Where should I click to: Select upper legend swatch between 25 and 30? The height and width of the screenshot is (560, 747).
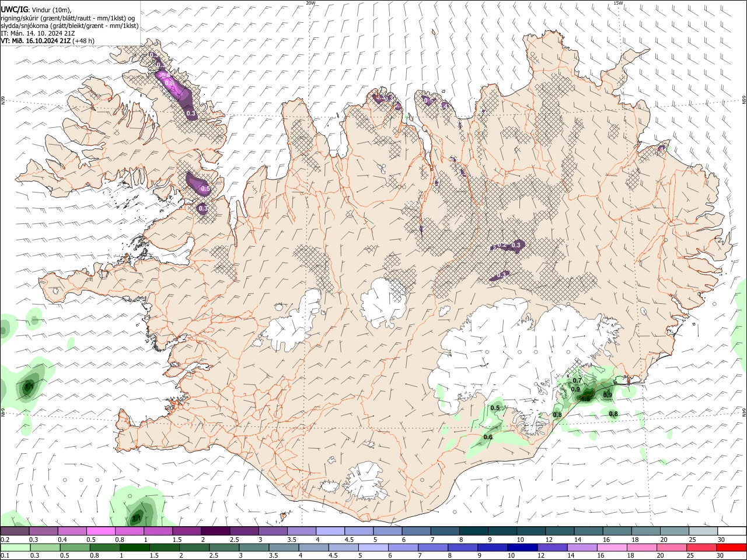click(703, 531)
